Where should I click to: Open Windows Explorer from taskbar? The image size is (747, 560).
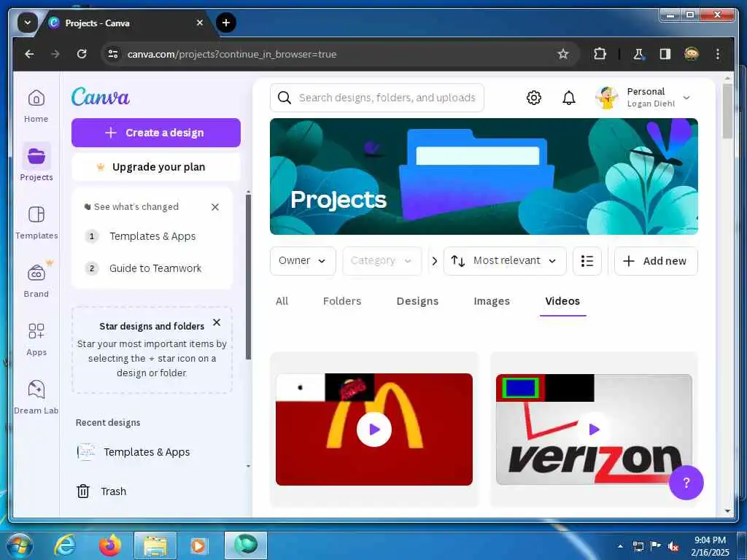click(x=155, y=545)
